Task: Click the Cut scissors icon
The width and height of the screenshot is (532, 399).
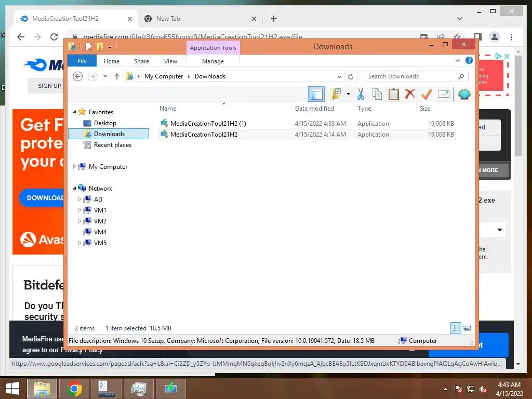Action: click(361, 94)
